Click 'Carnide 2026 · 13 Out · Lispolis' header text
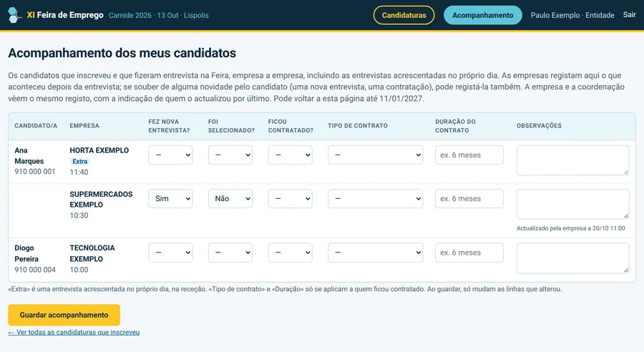 [x=159, y=15]
